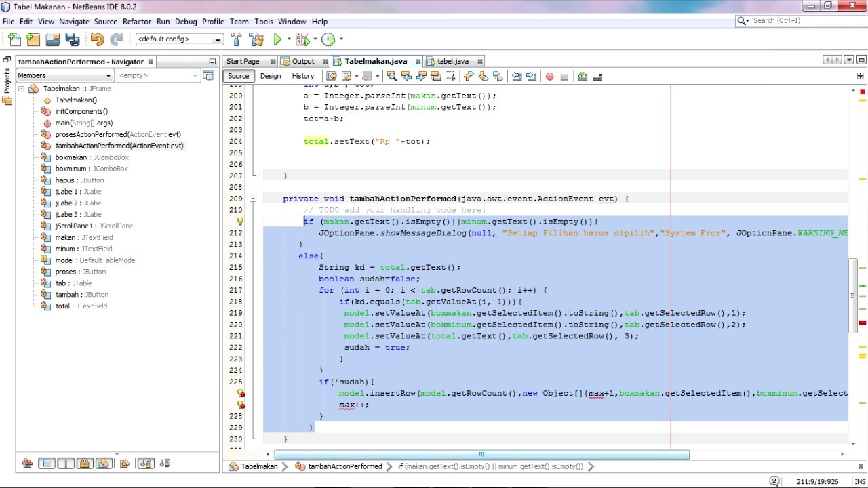Show opened documents list dropdown
This screenshot has width=868, height=488.
point(848,60)
